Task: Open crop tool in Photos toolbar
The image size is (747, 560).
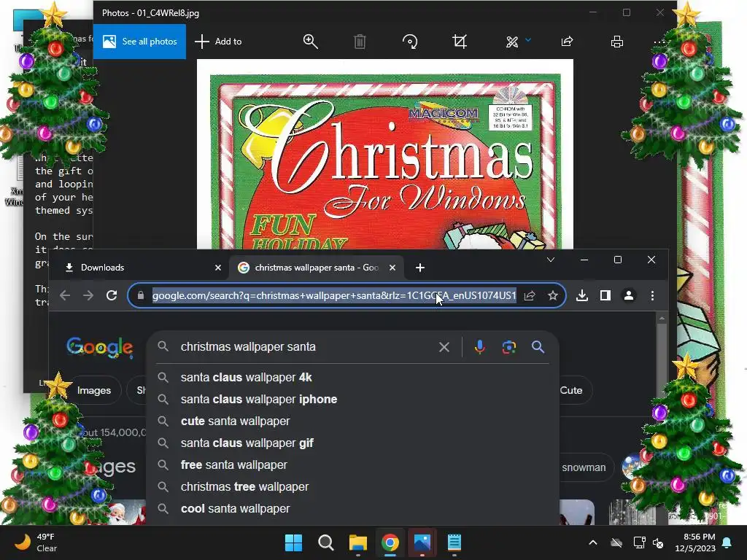Action: coord(460,42)
